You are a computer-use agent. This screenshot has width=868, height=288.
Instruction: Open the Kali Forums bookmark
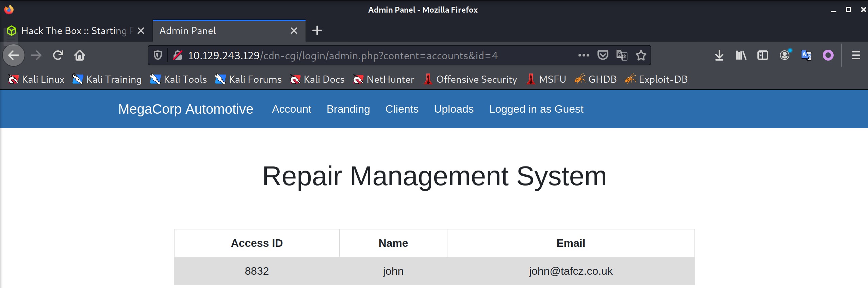coord(248,79)
